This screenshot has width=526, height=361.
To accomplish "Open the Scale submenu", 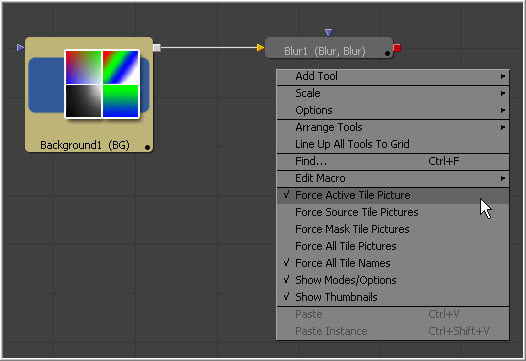I will tap(392, 93).
